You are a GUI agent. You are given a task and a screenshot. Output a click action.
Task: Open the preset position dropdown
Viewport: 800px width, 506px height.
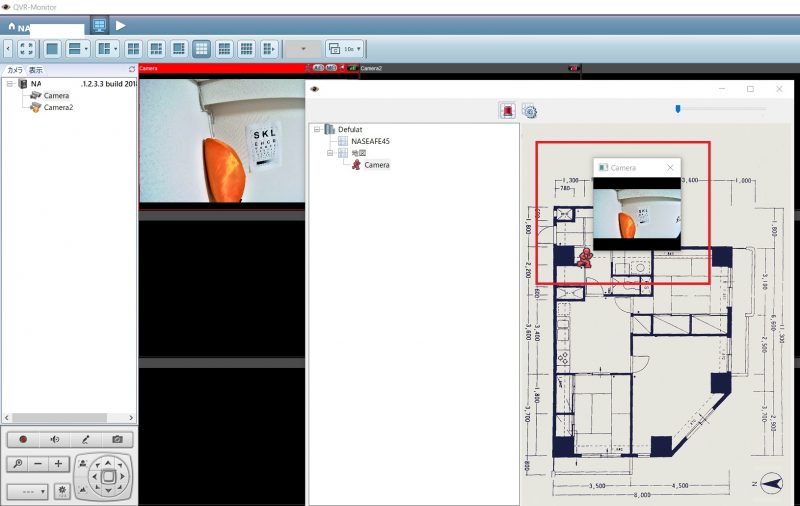point(28,492)
